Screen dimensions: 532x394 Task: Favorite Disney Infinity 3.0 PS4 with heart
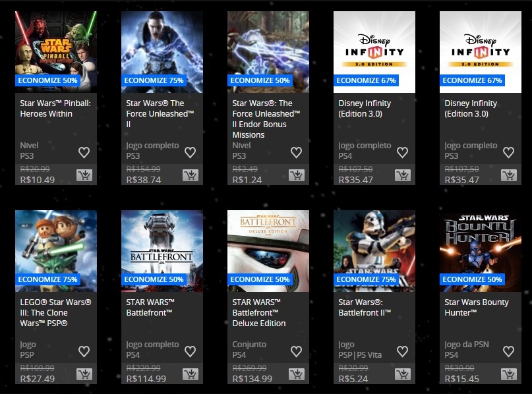pyautogui.click(x=403, y=152)
